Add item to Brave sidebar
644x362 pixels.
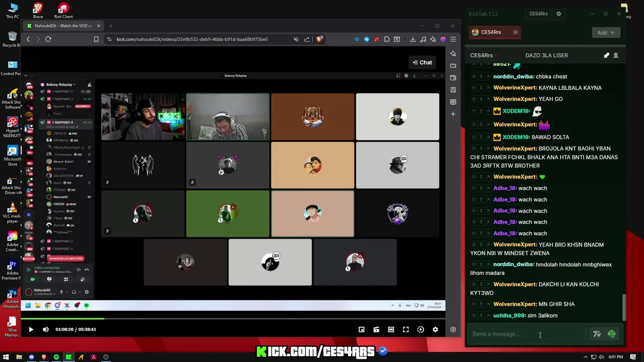point(453,114)
